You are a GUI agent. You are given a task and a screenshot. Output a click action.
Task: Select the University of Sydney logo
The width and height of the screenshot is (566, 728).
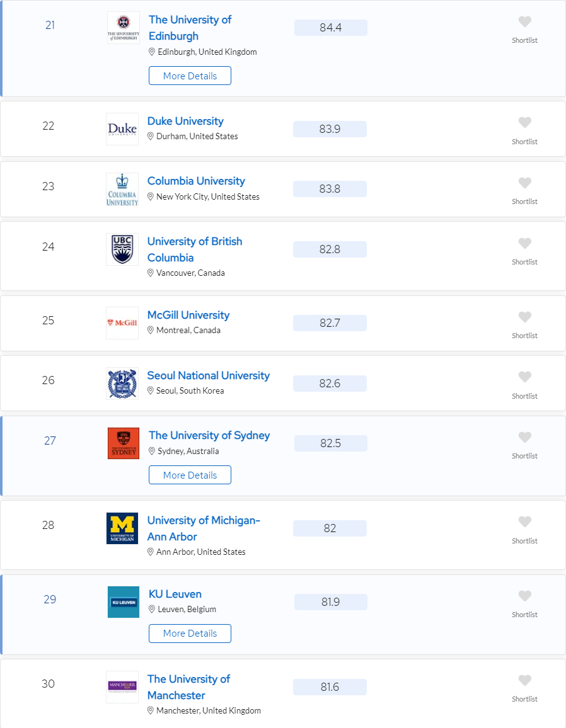click(124, 443)
